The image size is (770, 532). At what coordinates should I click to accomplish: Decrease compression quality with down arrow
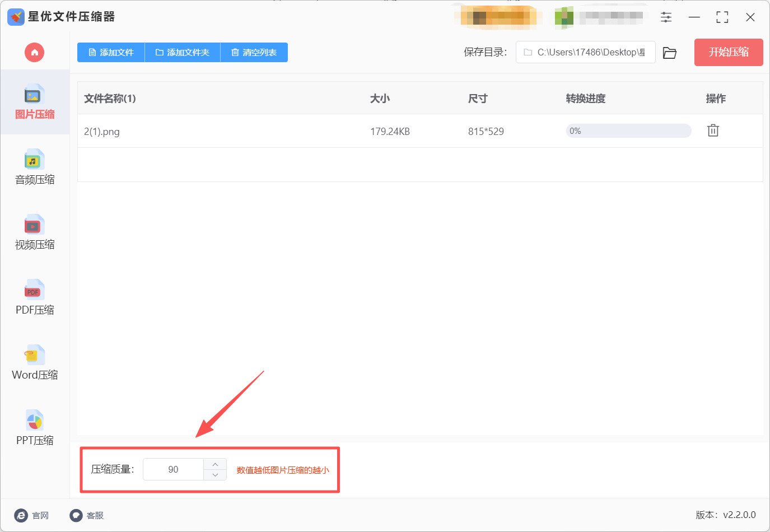click(215, 475)
